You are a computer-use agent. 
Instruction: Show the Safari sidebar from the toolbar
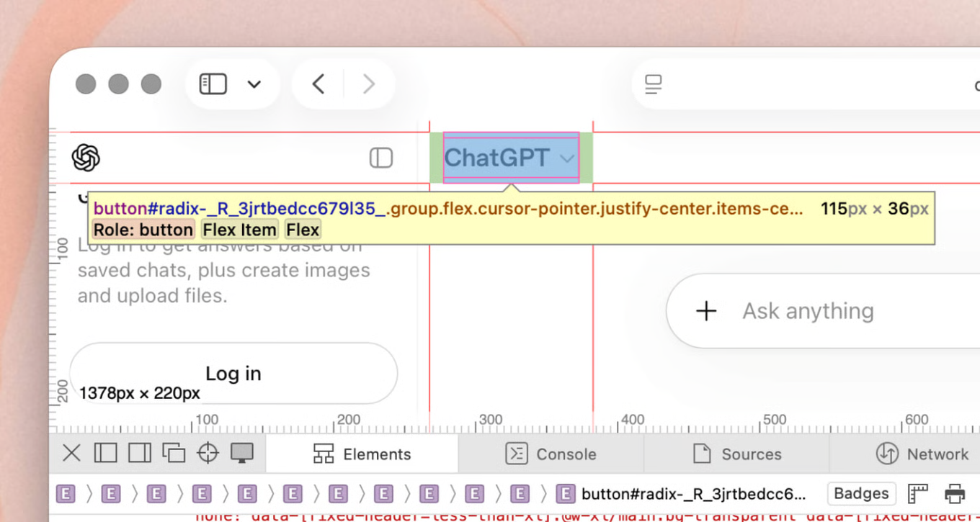pyautogui.click(x=213, y=84)
